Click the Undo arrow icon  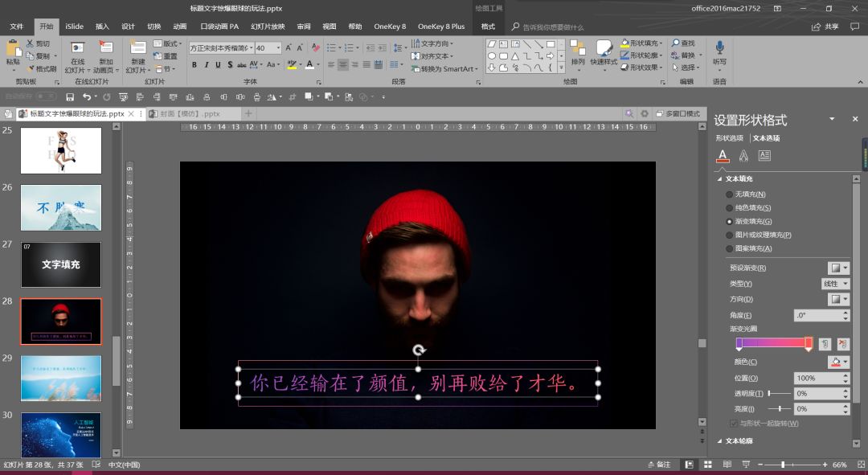coord(86,97)
